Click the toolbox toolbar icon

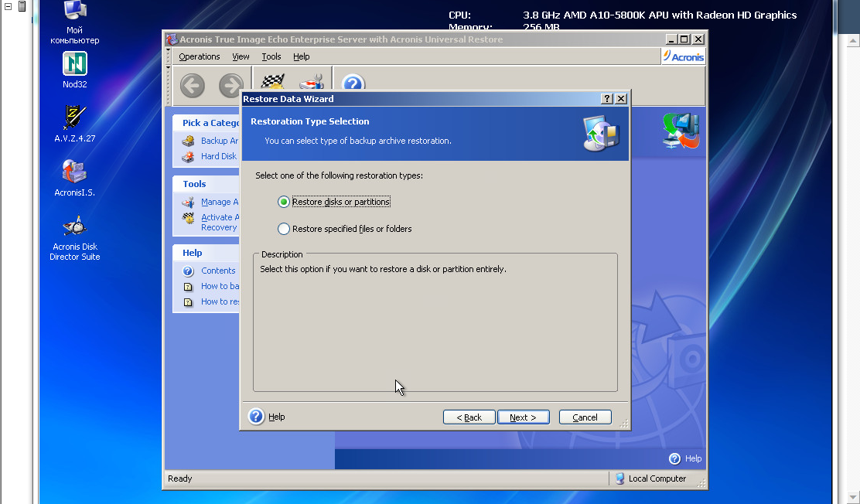[x=312, y=81]
